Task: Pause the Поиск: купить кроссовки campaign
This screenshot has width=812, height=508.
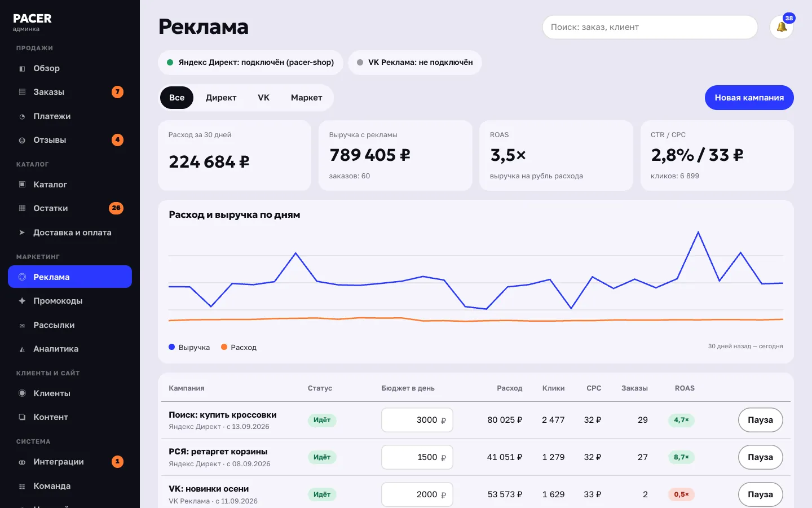Action: pos(760,420)
